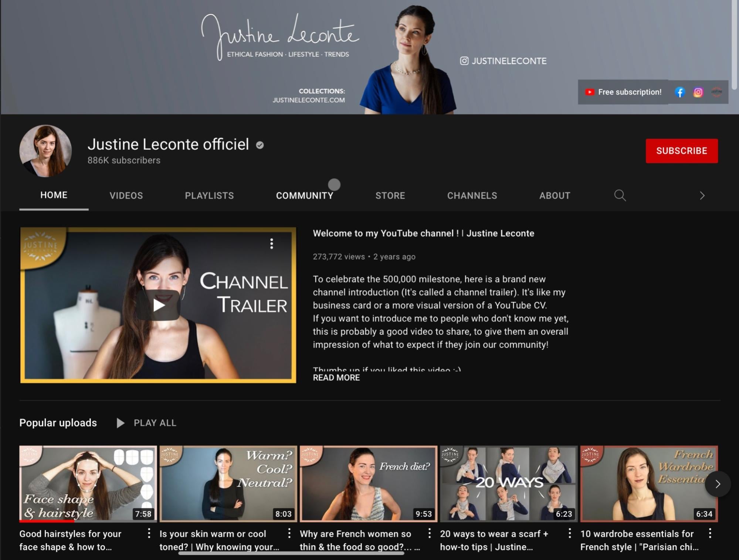Play the Channel Trailer video
This screenshot has width=739, height=560.
pyautogui.click(x=158, y=305)
